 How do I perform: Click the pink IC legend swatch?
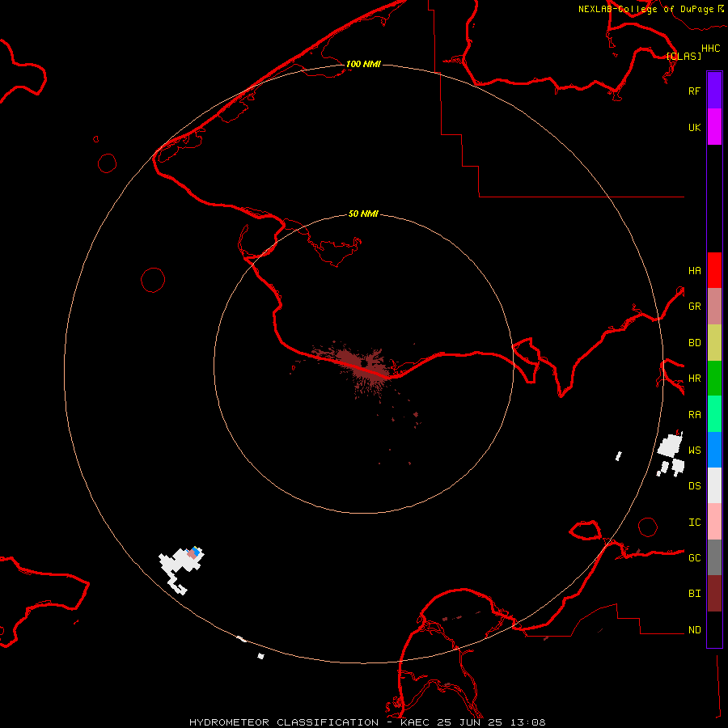[x=714, y=522]
